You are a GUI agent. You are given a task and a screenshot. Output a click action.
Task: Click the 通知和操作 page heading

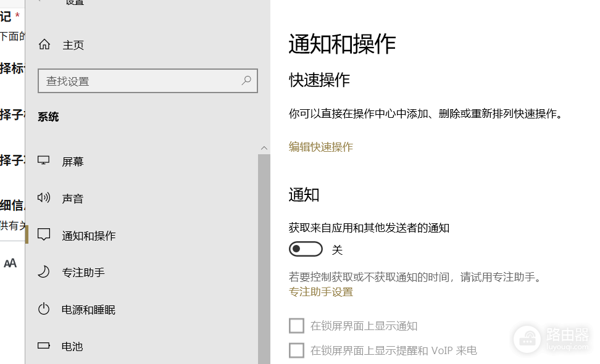point(342,44)
